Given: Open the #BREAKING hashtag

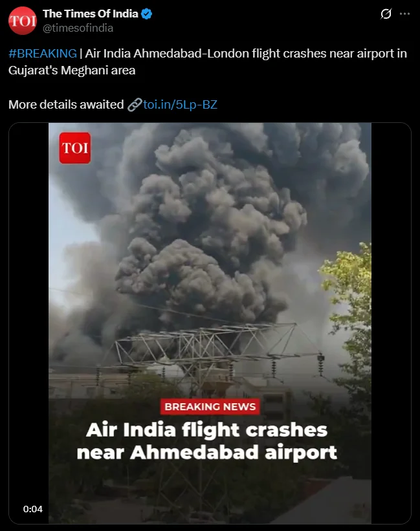Looking at the screenshot, I should [x=43, y=54].
